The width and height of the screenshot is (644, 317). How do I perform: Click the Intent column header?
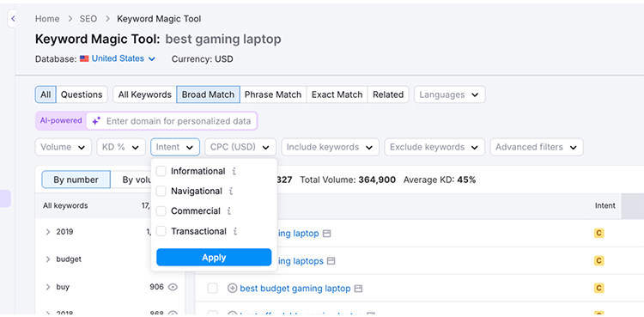tap(605, 205)
